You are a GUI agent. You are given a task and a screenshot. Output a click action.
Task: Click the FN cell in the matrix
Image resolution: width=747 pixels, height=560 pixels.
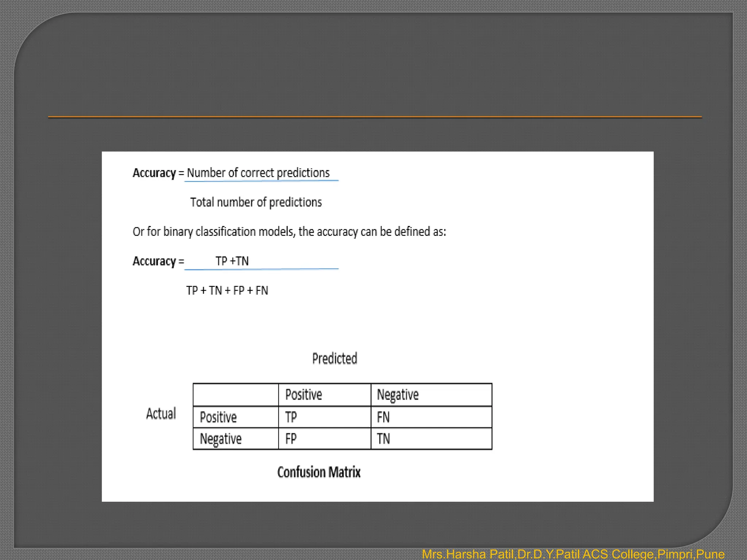(383, 417)
